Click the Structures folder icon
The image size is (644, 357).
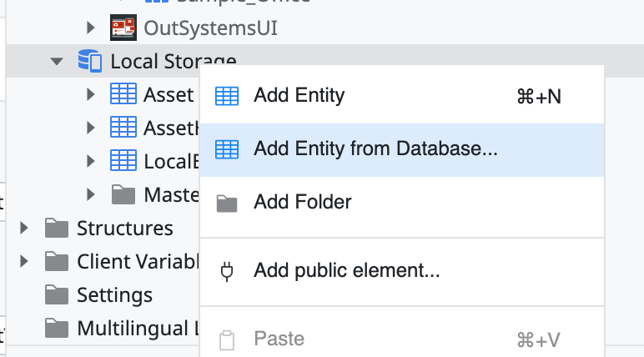click(x=56, y=228)
